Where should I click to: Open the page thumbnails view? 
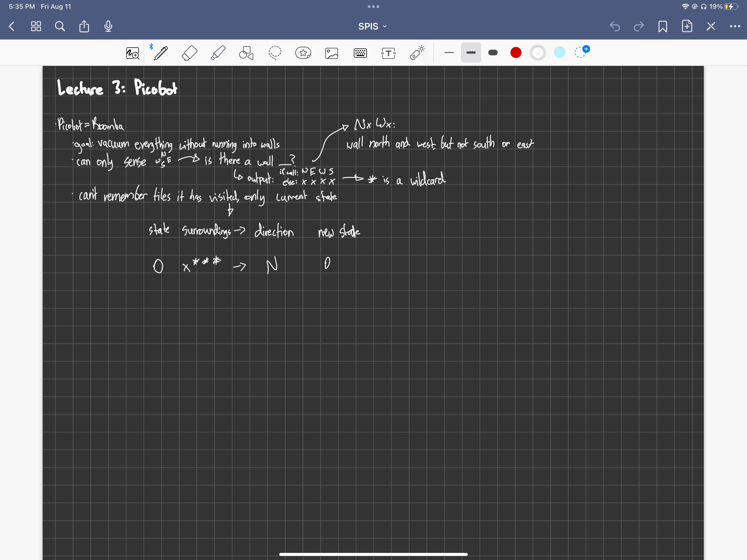(36, 26)
